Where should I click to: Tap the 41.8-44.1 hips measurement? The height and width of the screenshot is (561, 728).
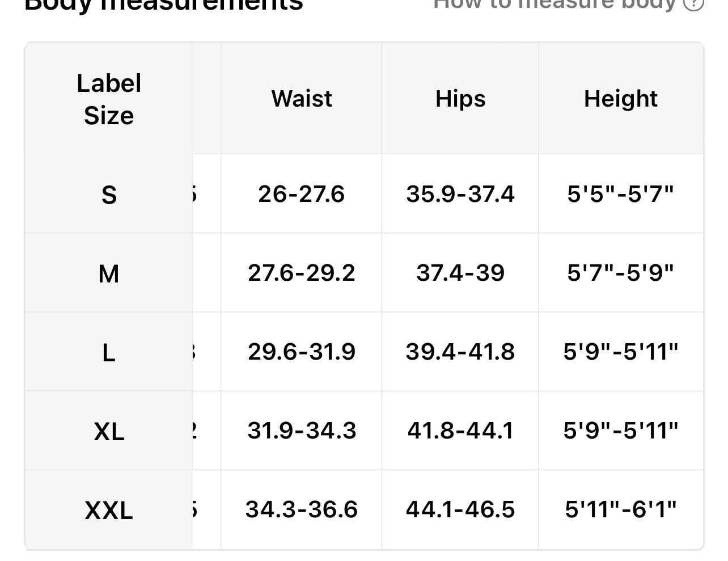[x=460, y=431]
